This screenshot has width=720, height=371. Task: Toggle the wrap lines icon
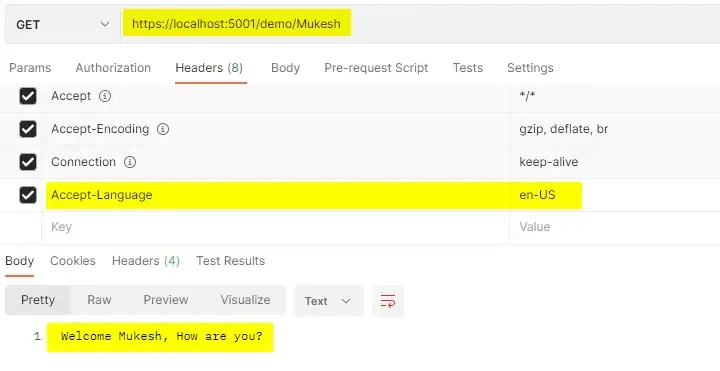click(x=388, y=301)
